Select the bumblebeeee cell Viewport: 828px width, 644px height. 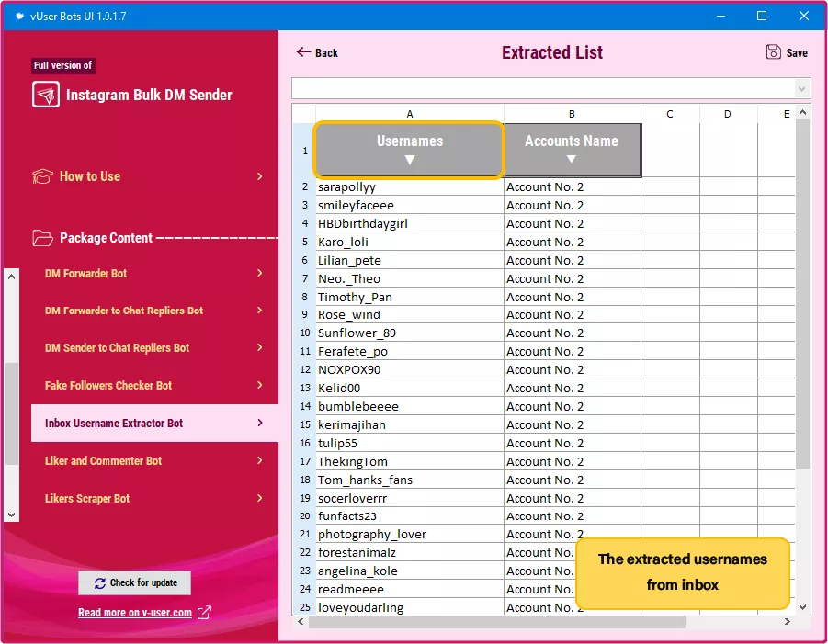(410, 406)
